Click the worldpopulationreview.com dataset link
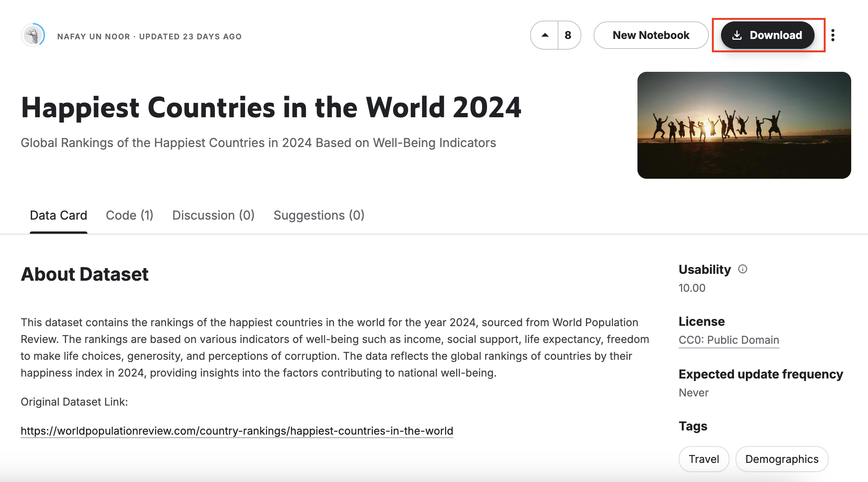The height and width of the screenshot is (482, 868). (237, 430)
